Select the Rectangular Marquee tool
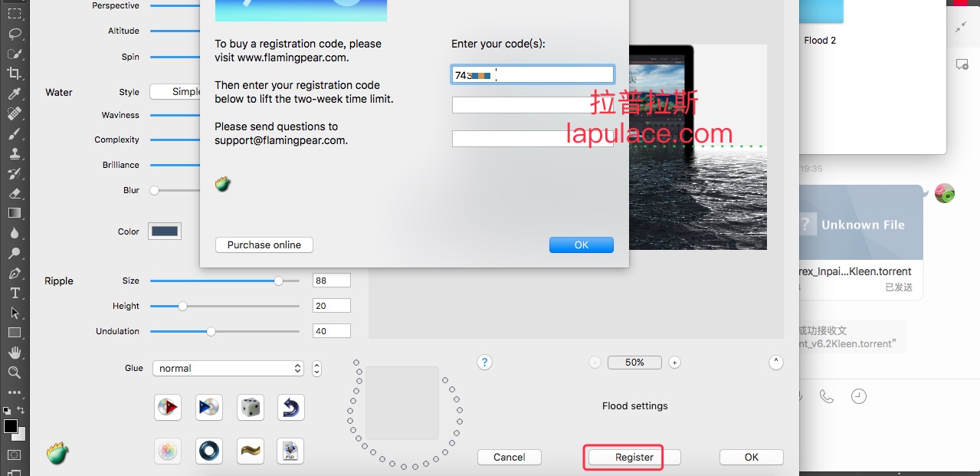The width and height of the screenshot is (980, 476). coord(15,13)
